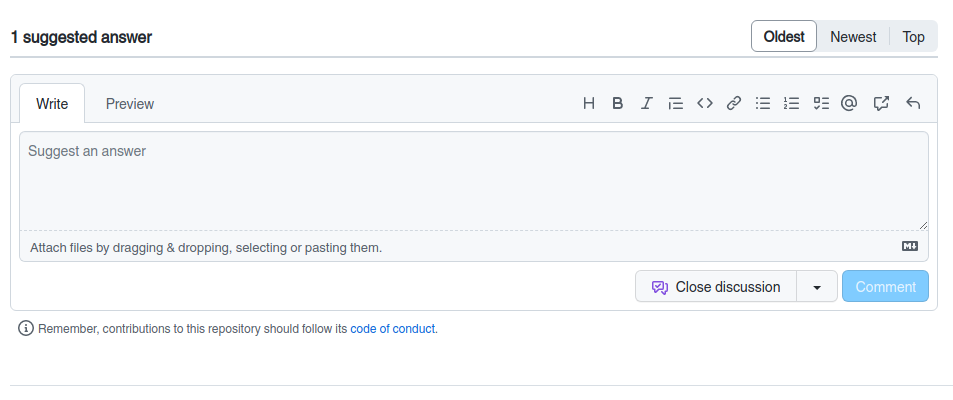Viewport: 953px width, 400px height.
Task: Select the Write tab
Action: (x=52, y=104)
